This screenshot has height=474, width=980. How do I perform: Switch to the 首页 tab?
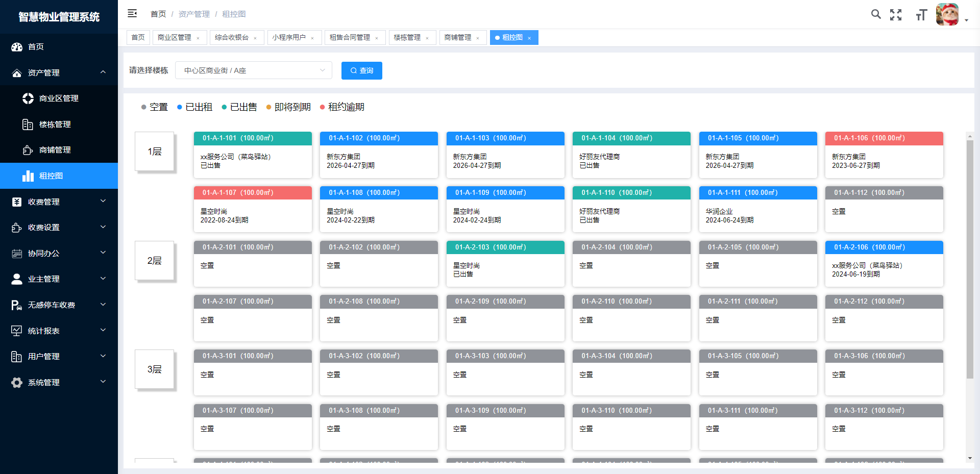click(138, 38)
